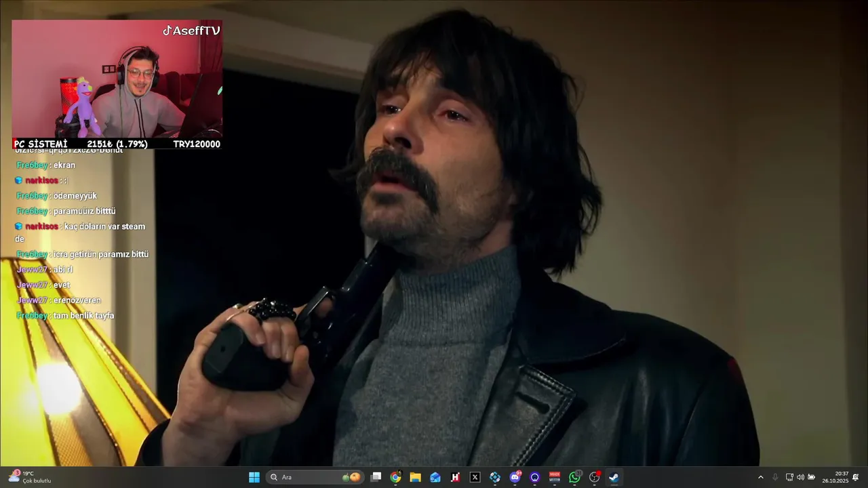The image size is (868, 488).
Task: Open the Voice Meeter taskbar icon
Action: [x=555, y=477]
